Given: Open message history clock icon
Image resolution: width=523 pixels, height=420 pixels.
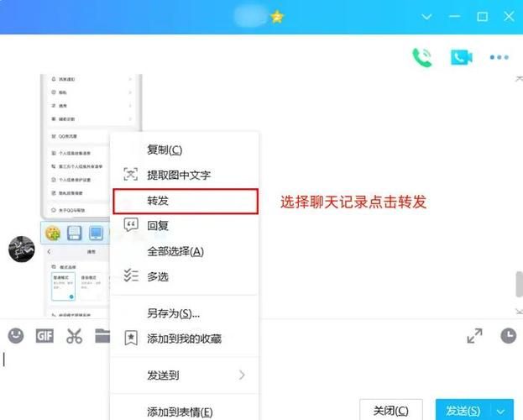Looking at the screenshot, I should (x=509, y=336).
